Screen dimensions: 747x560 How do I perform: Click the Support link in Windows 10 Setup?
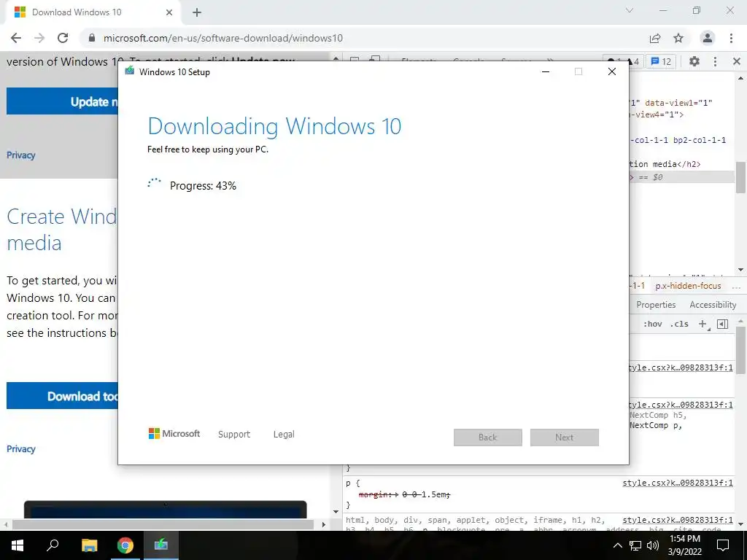click(x=234, y=435)
